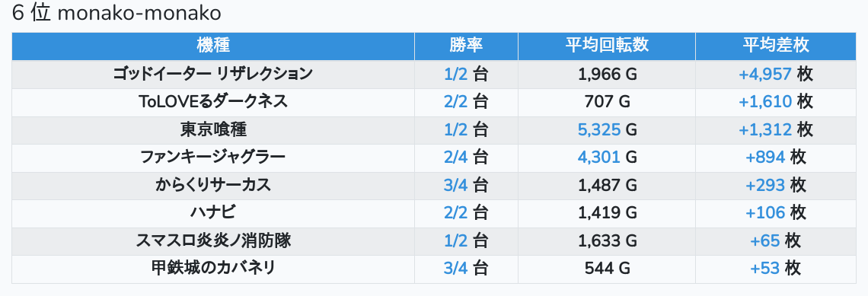Open the 2/2 link in ToLOVEるダークネス row
The image size is (868, 296).
[455, 102]
